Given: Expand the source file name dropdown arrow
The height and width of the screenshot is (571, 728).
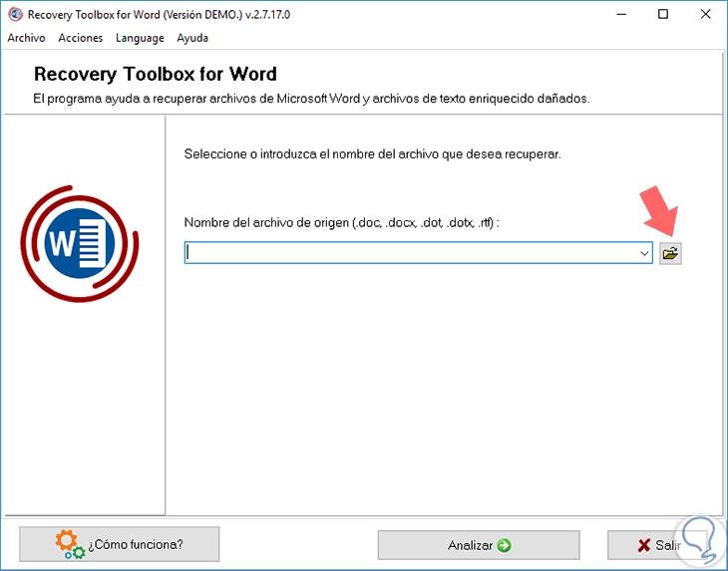Looking at the screenshot, I should (644, 253).
